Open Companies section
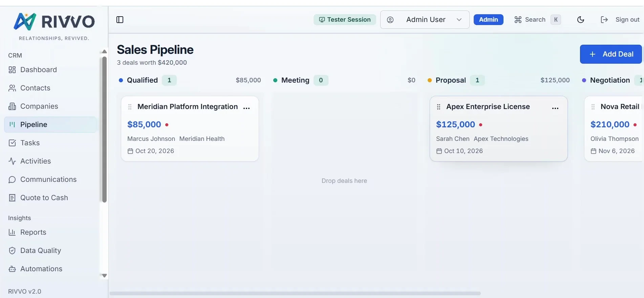Image resolution: width=644 pixels, height=298 pixels. (50, 106)
